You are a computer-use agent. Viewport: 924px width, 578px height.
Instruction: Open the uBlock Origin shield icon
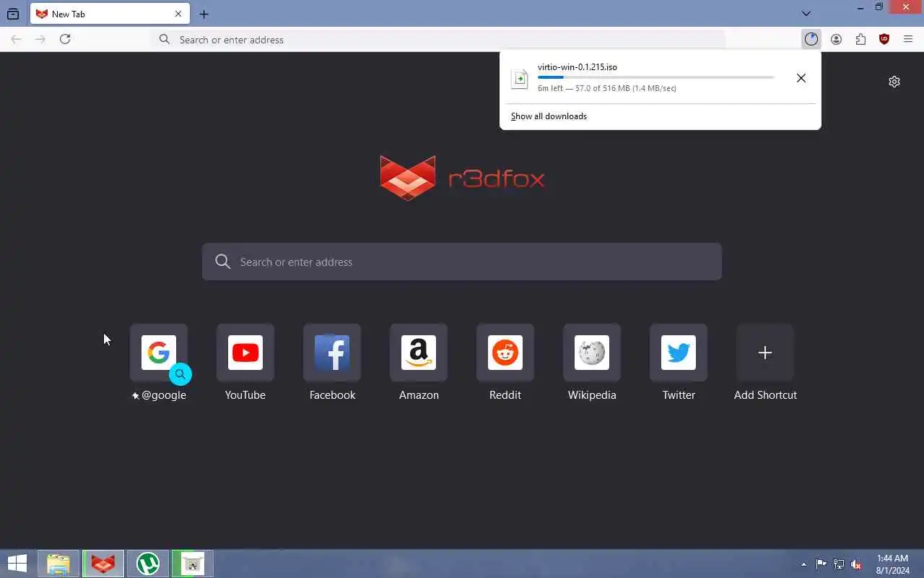(884, 39)
